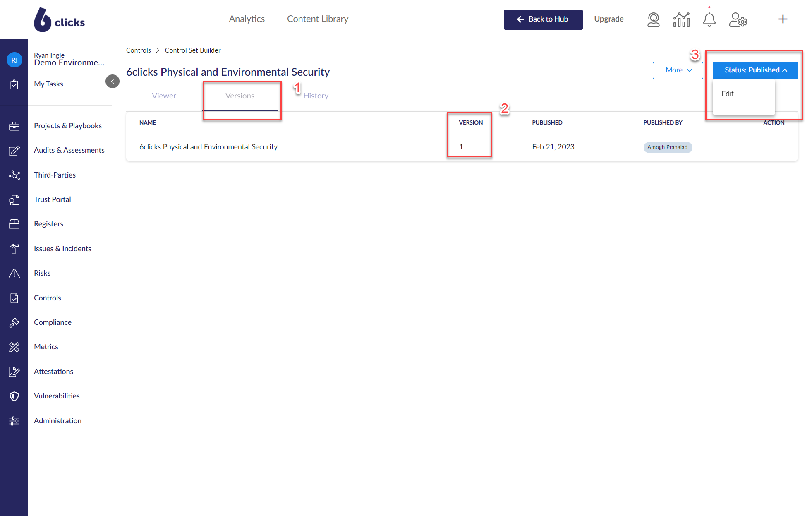Click the Risks warning triangle icon

pos(14,274)
